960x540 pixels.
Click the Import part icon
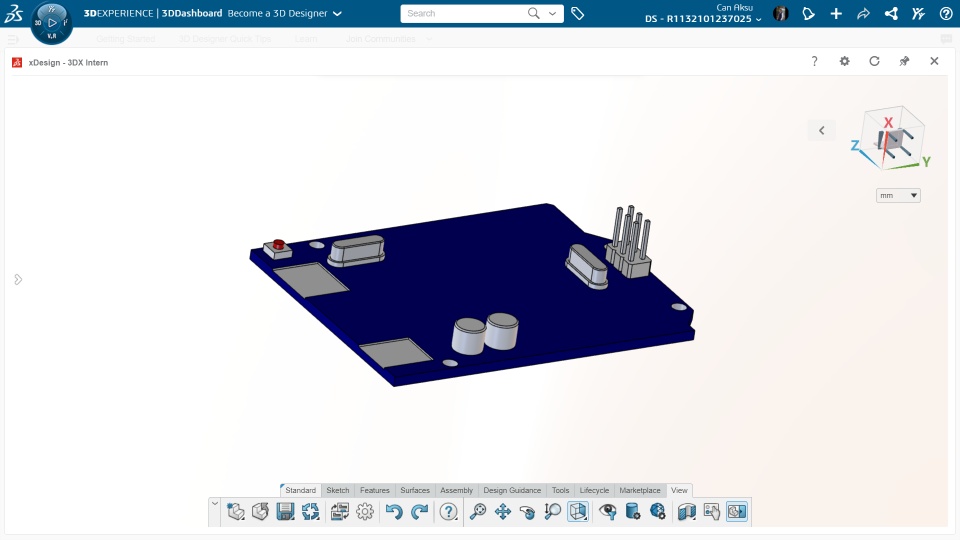tap(260, 511)
